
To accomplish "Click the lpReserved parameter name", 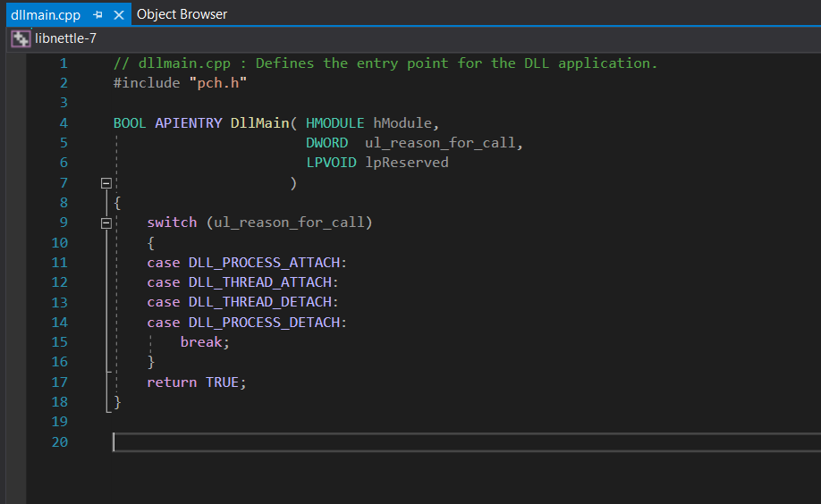I will 407,163.
